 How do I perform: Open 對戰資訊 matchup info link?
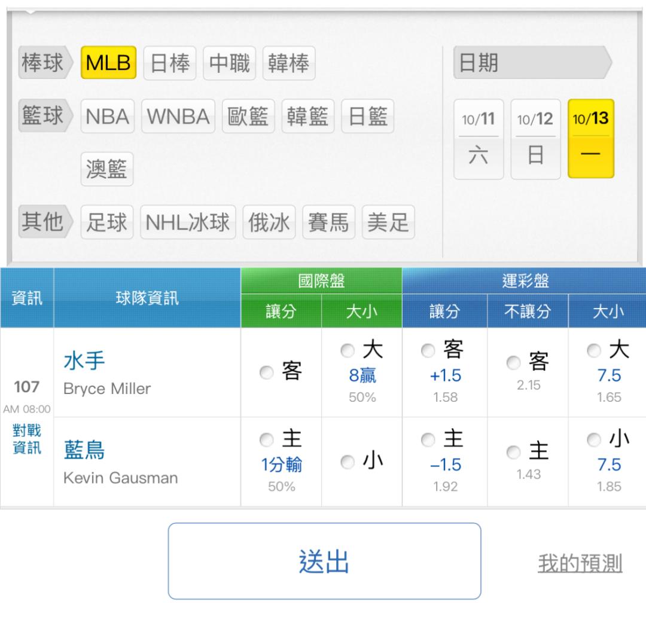click(x=27, y=439)
